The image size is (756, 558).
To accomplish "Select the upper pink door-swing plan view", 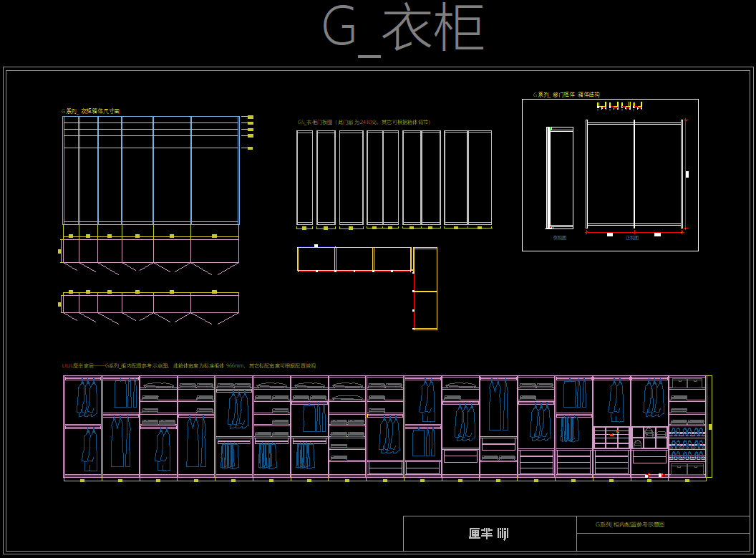I will click(x=150, y=251).
